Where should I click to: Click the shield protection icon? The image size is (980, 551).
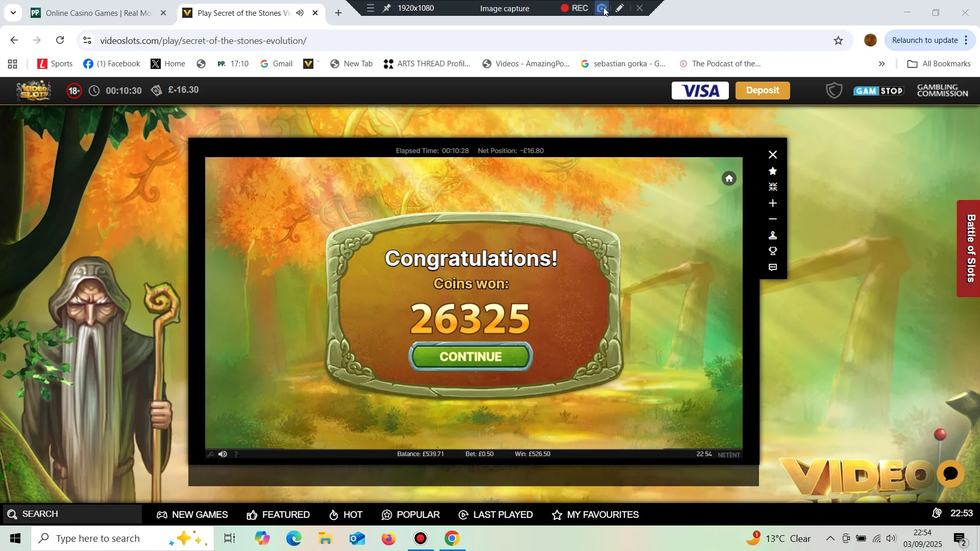(x=834, y=90)
